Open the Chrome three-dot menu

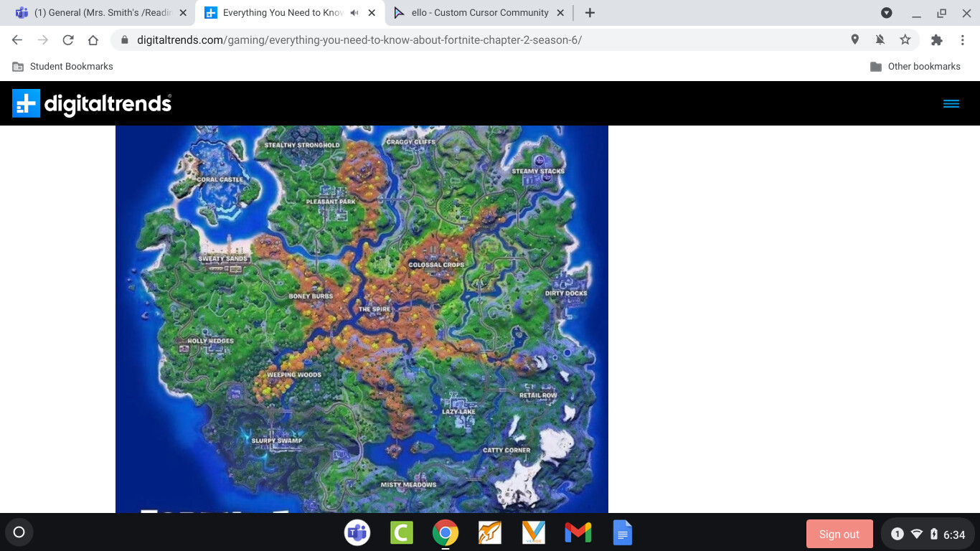pyautogui.click(x=963, y=40)
